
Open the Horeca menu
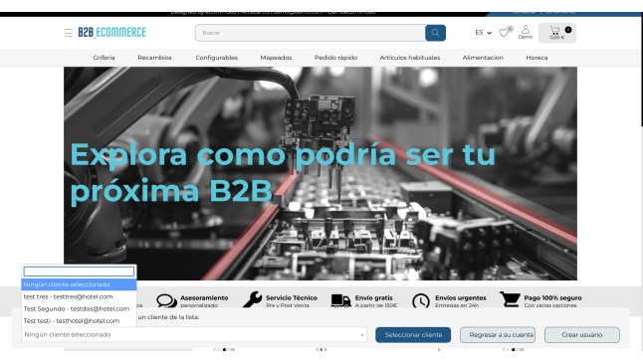[536, 58]
